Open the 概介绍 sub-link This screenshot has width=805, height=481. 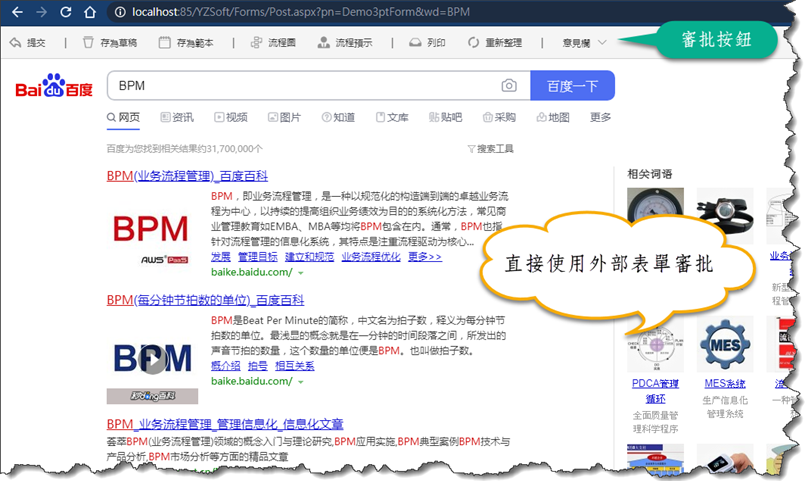225,366
